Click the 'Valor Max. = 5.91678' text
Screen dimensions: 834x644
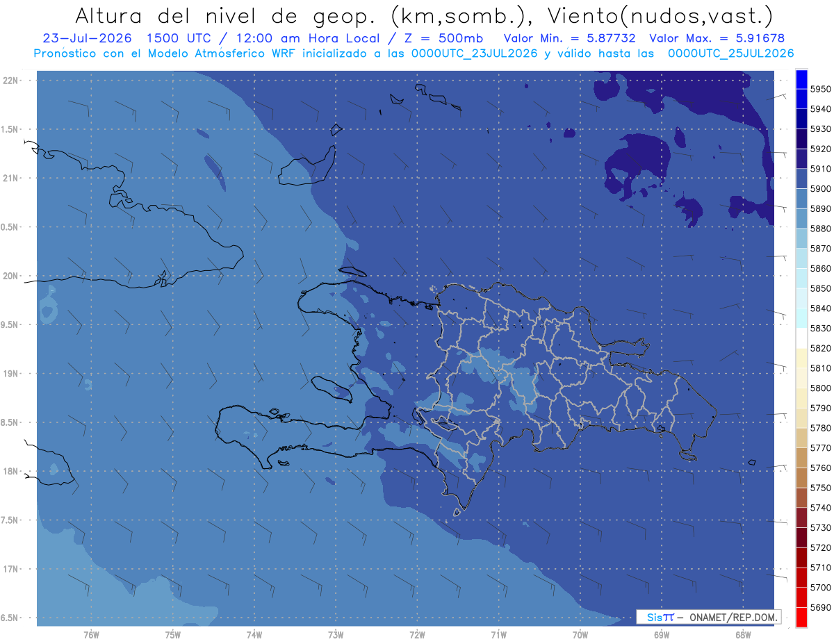pyautogui.click(x=717, y=38)
